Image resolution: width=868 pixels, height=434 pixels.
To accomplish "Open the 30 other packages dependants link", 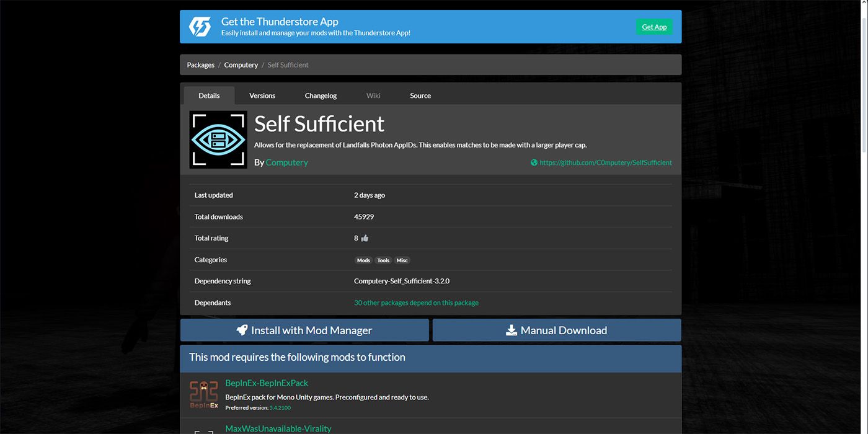I will click(x=416, y=303).
